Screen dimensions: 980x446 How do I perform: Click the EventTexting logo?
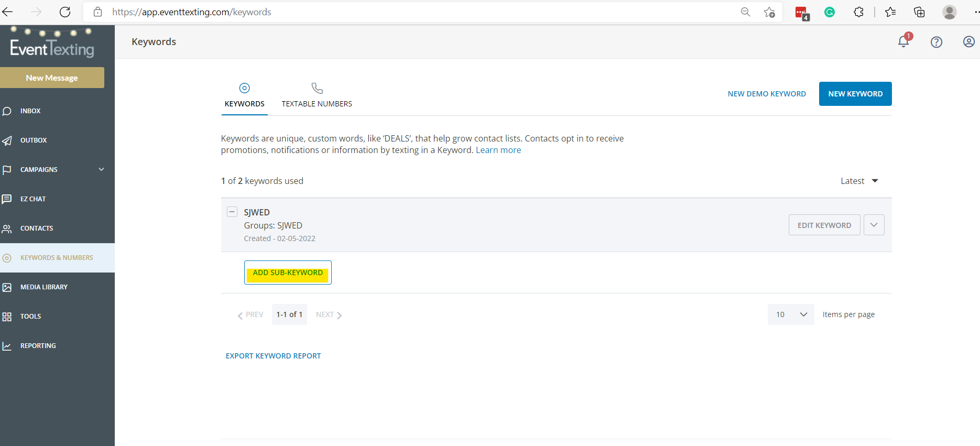click(52, 43)
